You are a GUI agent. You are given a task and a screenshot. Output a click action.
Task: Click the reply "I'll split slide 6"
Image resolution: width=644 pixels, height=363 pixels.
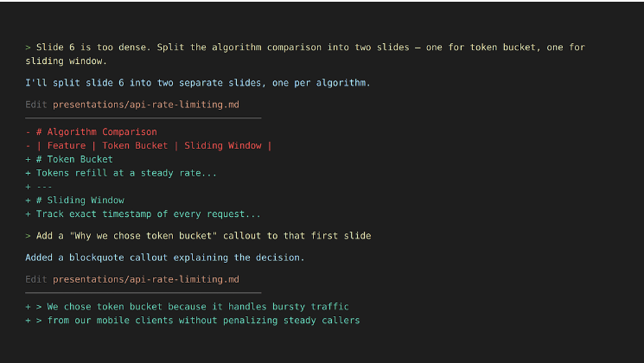(197, 83)
